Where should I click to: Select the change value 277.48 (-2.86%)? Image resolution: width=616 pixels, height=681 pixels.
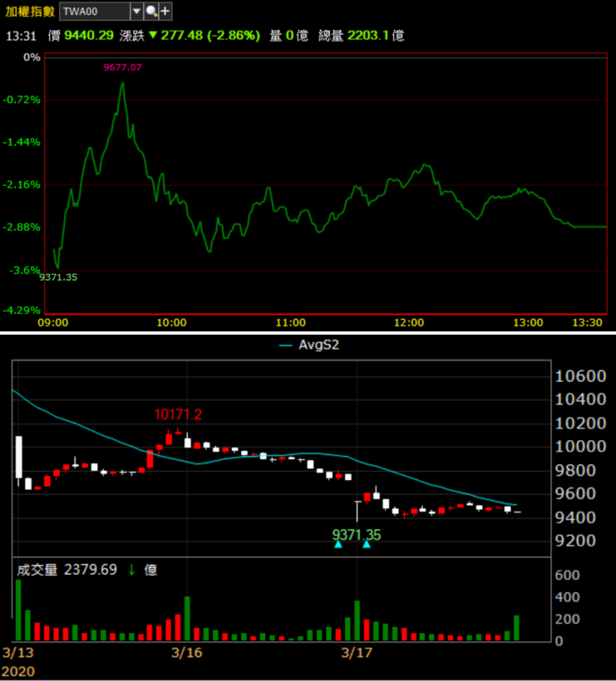coord(210,35)
